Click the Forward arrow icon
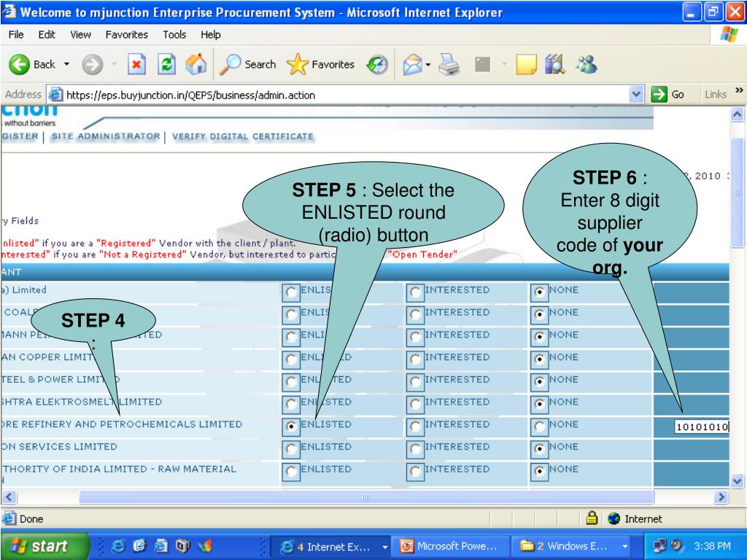 pyautogui.click(x=92, y=64)
